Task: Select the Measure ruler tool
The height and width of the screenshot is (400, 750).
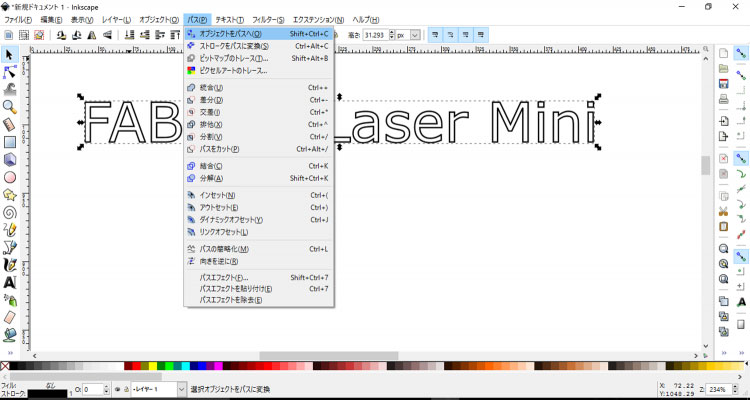Action: (x=9, y=125)
